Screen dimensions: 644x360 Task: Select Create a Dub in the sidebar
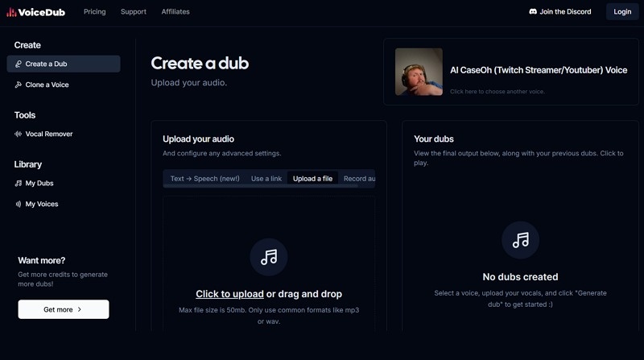click(64, 64)
